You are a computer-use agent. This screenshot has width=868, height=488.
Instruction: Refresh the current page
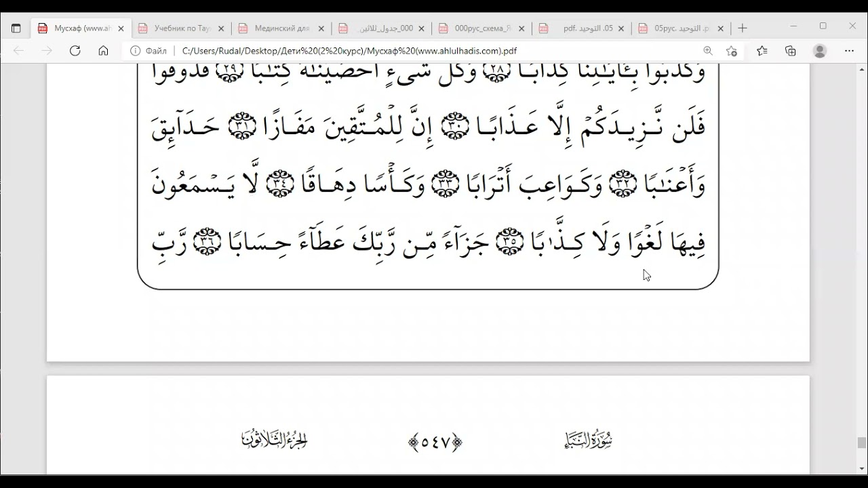(75, 51)
